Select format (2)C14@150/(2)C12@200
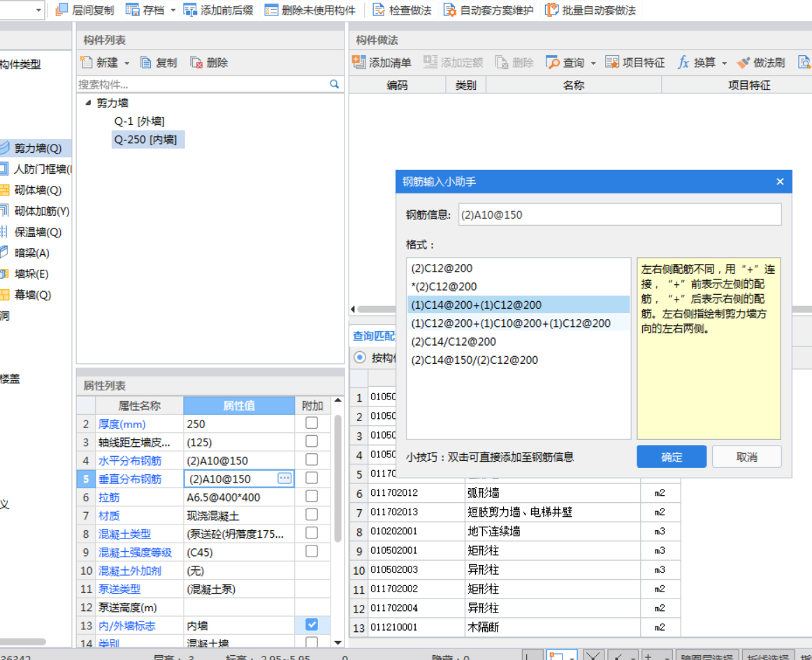This screenshot has width=812, height=660. (519, 360)
